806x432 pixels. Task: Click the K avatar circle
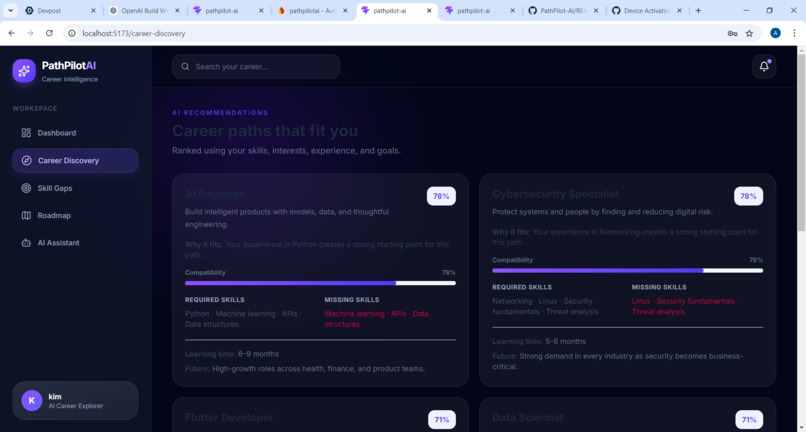(32, 400)
